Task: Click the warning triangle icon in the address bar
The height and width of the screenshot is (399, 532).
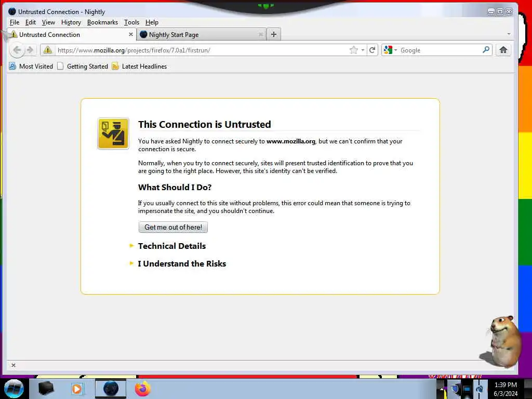Action: pos(48,50)
